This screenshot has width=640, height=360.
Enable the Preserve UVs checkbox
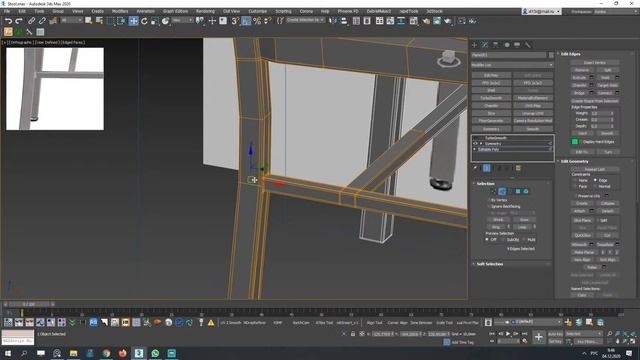[x=576, y=196]
